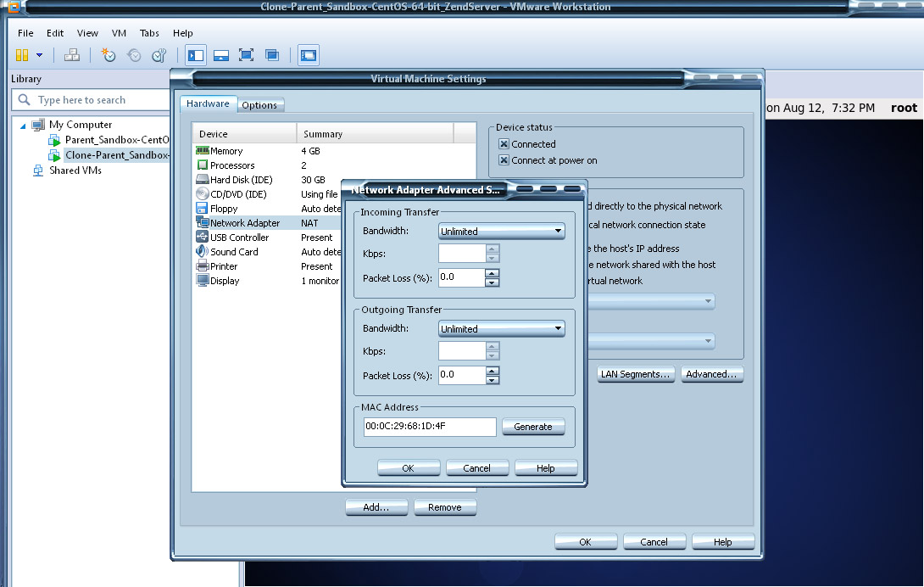Screen dimensions: 924x587
Task: Select the CD/DVD (IDE) device
Action: pyautogui.click(x=269, y=194)
